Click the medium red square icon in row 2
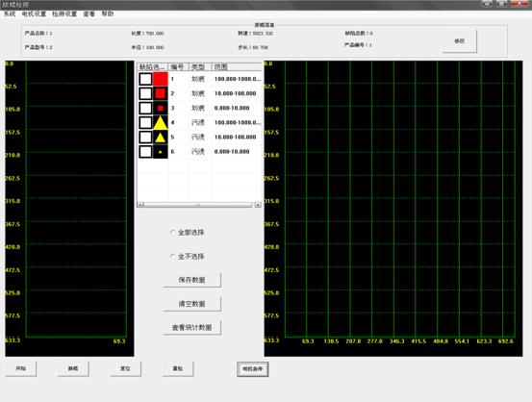532x402 pixels. coord(160,93)
